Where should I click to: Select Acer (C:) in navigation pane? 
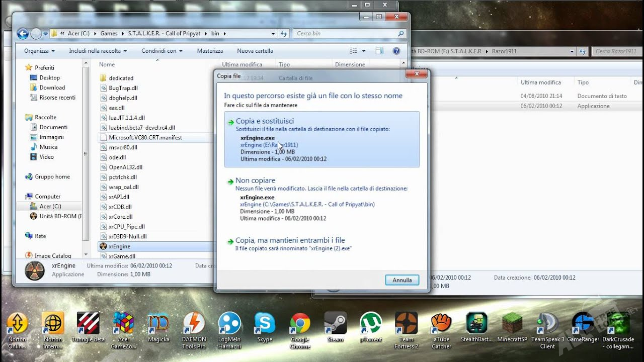coord(50,206)
